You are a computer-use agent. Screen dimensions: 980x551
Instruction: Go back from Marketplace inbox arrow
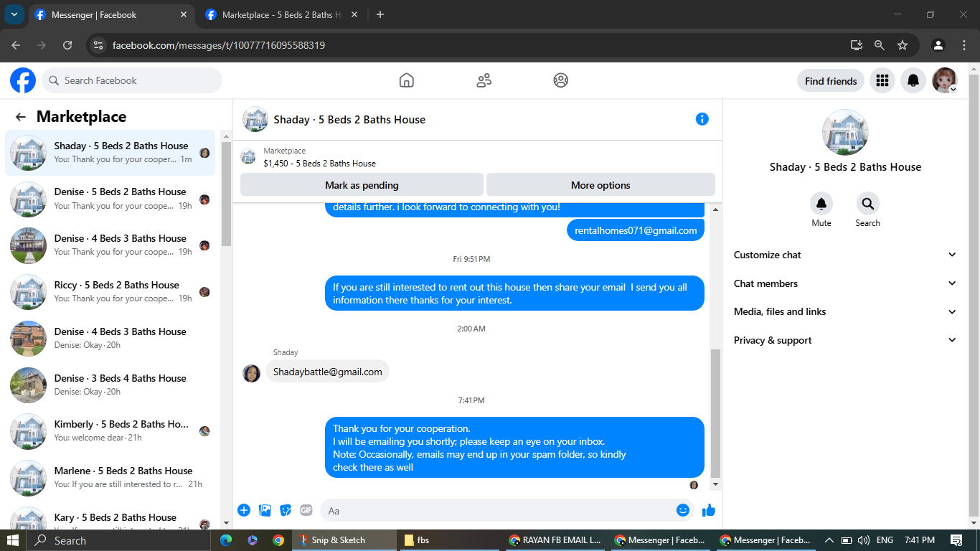pos(21,117)
